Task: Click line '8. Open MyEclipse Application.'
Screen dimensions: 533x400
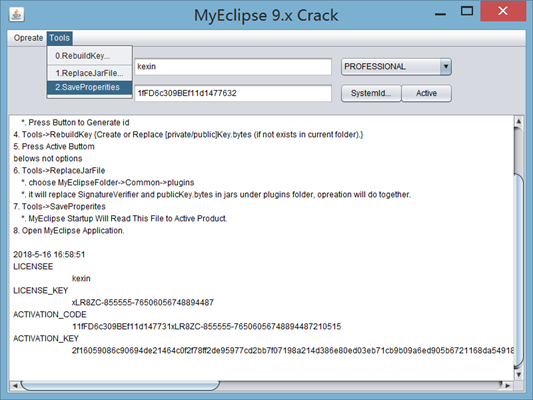Action: [69, 230]
